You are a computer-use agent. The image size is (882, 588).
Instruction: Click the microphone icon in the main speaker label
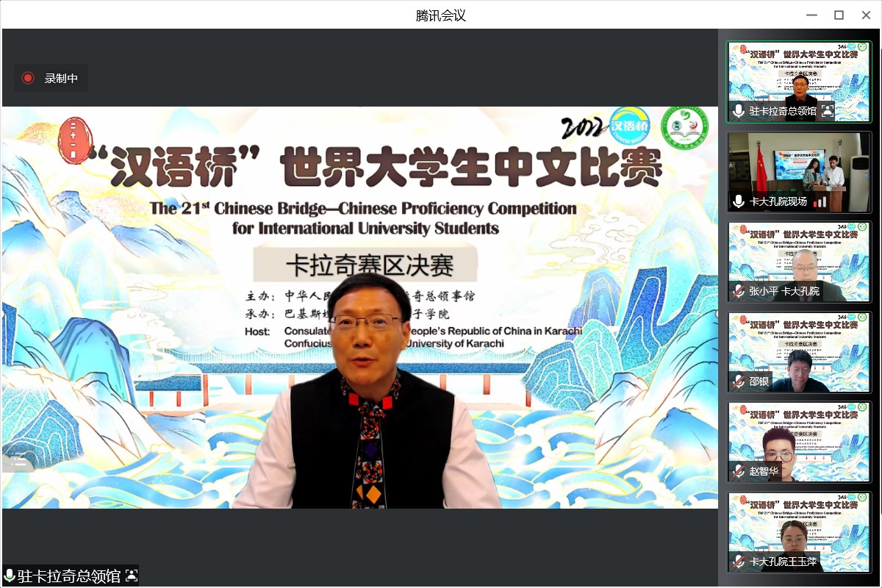tap(10, 576)
